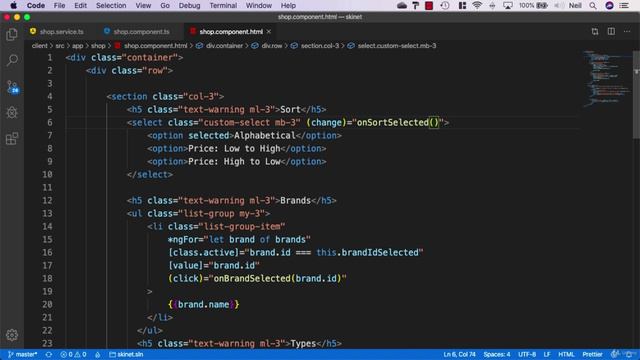The width and height of the screenshot is (640, 360).
Task: Click section.col-3 breadcrumb segment
Action: coord(320,46)
